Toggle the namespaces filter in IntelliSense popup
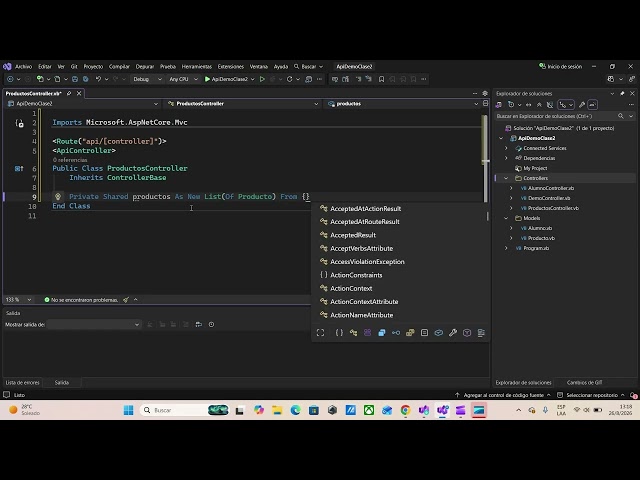 tap(339, 333)
